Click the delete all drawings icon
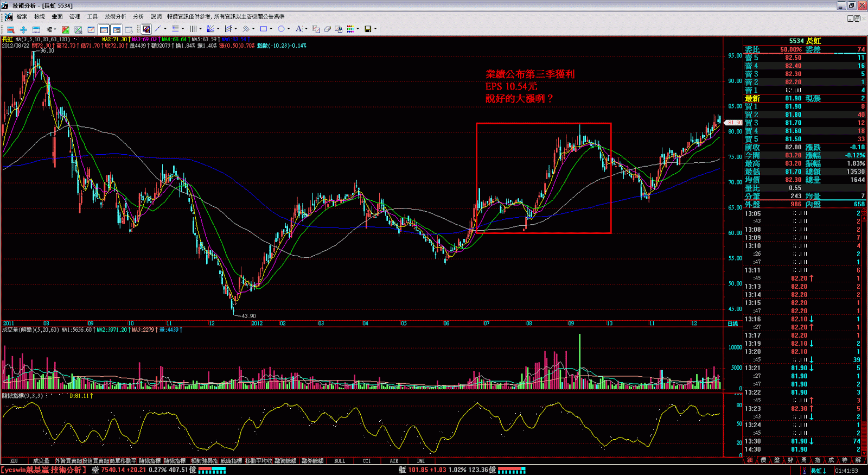868x475 pixels. [339, 29]
